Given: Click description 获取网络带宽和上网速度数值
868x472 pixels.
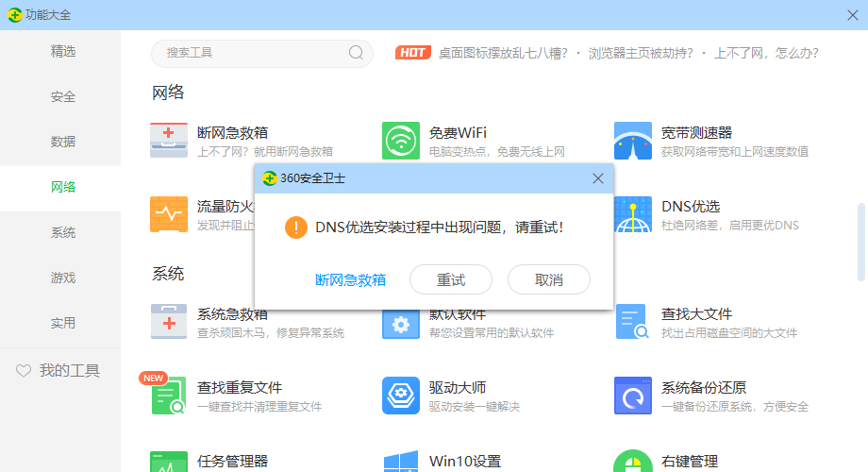Looking at the screenshot, I should coord(735,152).
